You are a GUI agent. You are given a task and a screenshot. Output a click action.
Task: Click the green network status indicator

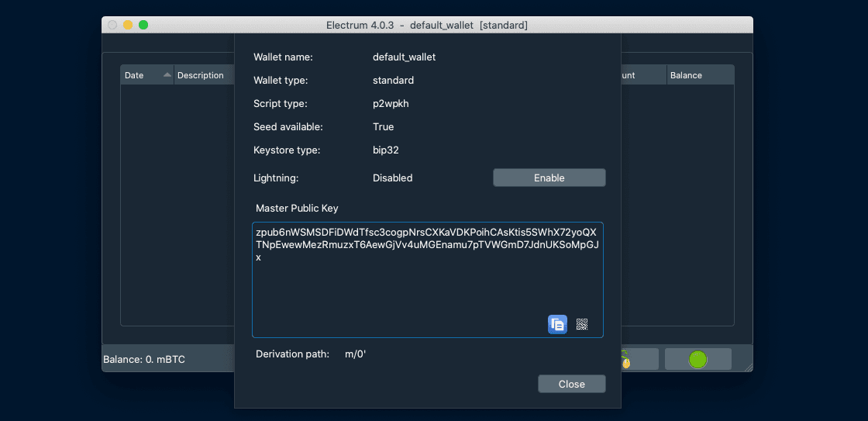(697, 359)
